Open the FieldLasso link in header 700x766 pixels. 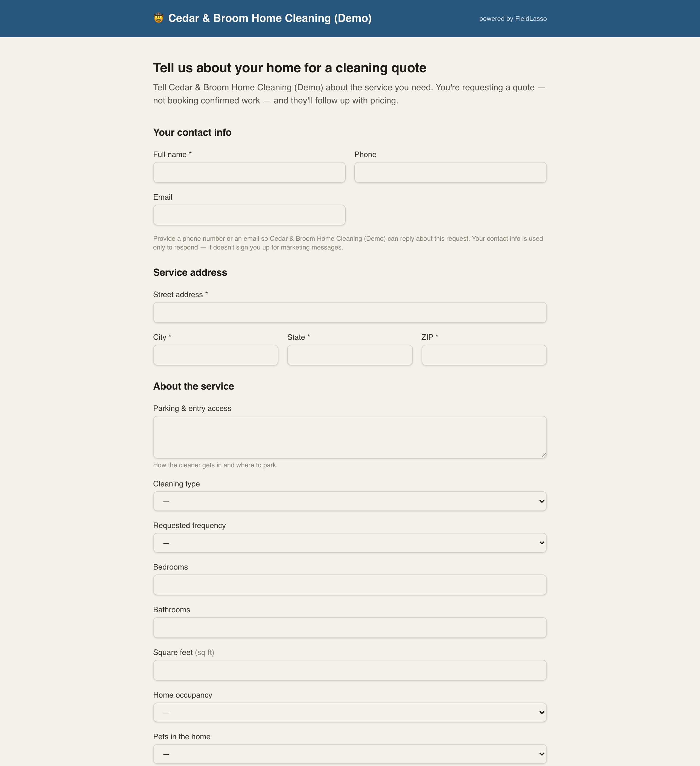click(530, 19)
